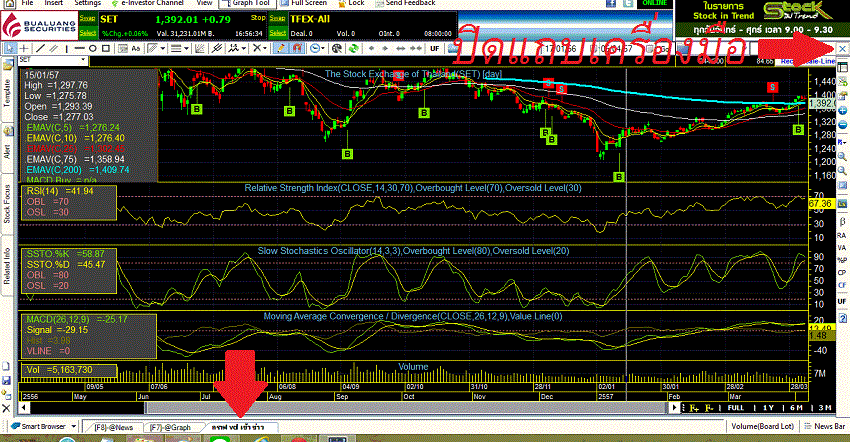Click the chart scroll right arrow
The image size is (850, 442).
pos(674,407)
